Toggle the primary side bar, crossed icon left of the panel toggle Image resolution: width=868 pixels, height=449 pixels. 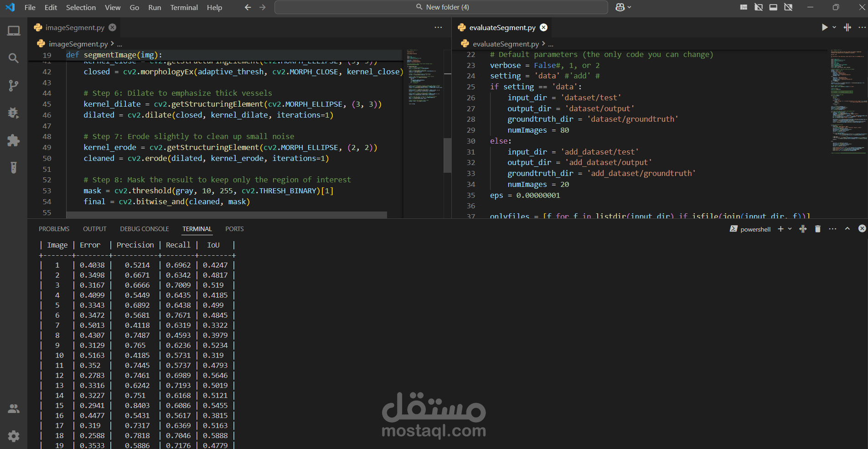point(759,7)
